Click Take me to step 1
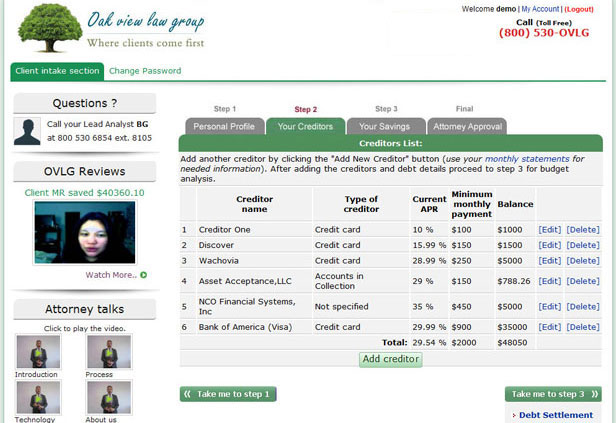Viewport: 616px width, 423px height. (228, 394)
